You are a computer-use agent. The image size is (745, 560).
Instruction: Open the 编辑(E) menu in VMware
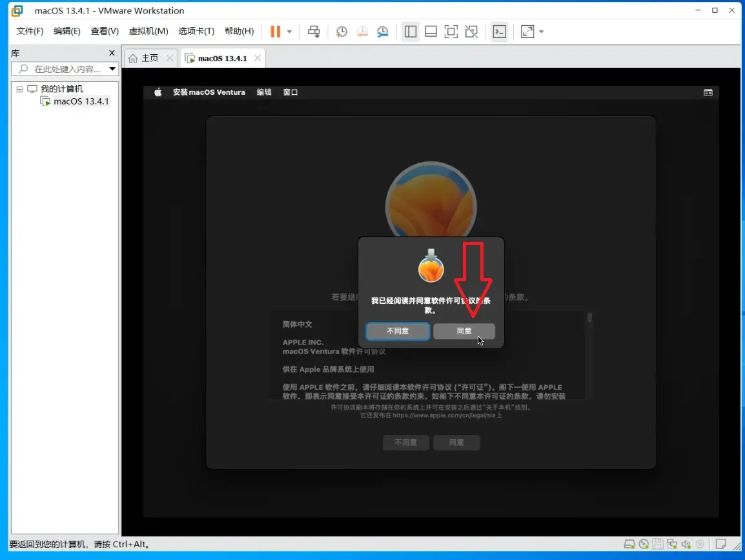coord(67,32)
